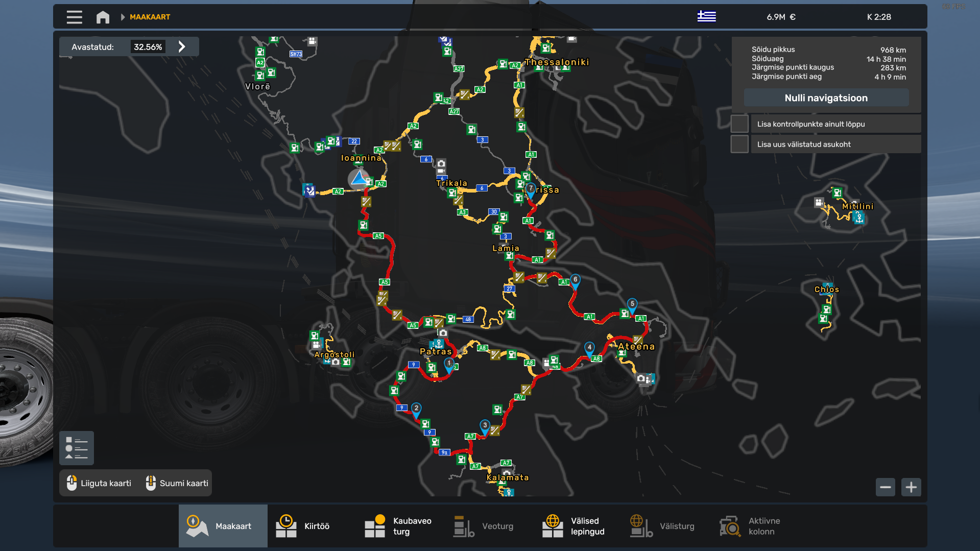Enable Lisa uus välistatud asukoht checkbox
Viewport: 980px width, 551px height.
pos(739,144)
